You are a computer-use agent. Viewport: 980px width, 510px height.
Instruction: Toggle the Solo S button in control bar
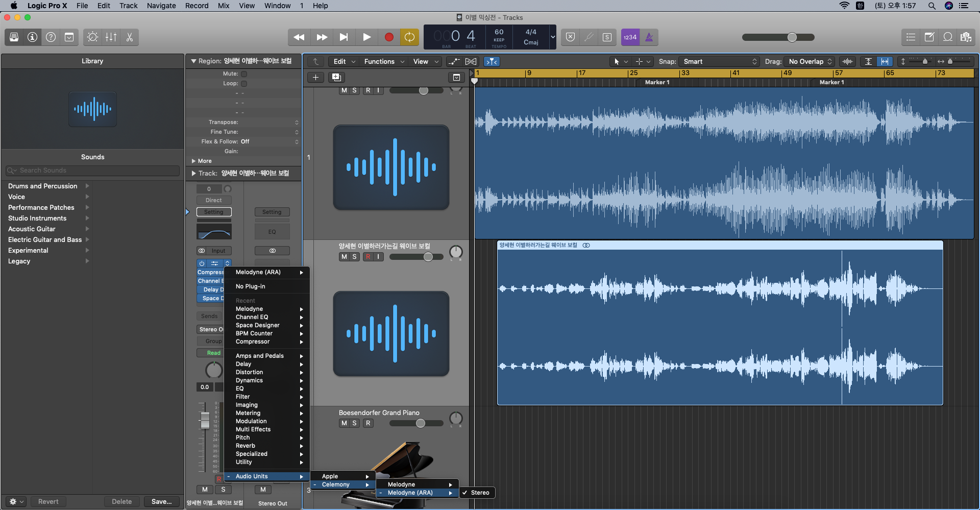pyautogui.click(x=607, y=37)
